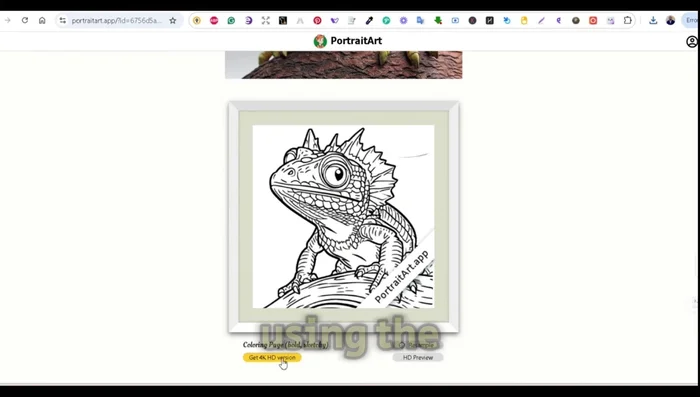This screenshot has width=700, height=397.
Task: Click the forward navigation arrow
Action: (8, 21)
